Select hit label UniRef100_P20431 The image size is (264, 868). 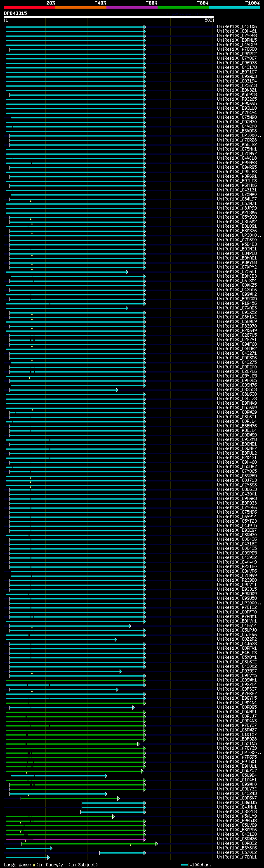point(237,458)
